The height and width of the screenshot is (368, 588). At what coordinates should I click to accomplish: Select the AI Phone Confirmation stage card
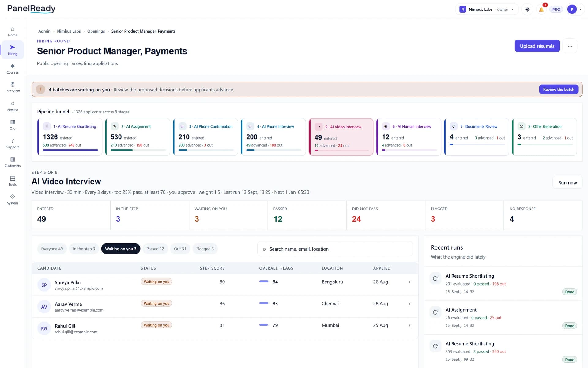point(205,137)
